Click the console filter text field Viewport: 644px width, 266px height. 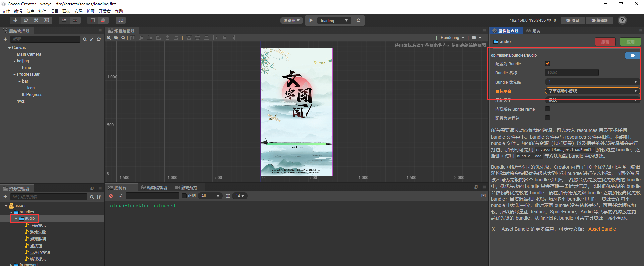[152, 196]
